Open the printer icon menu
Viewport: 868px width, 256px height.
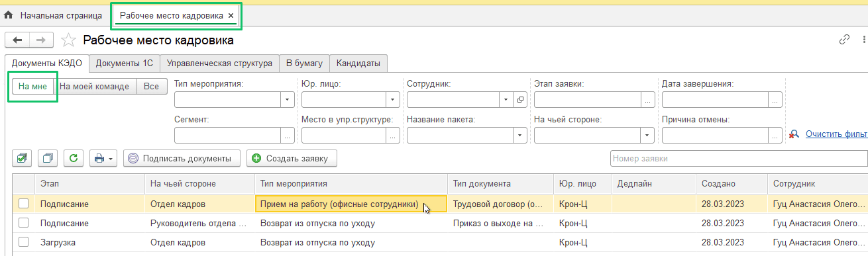pyautogui.click(x=103, y=158)
